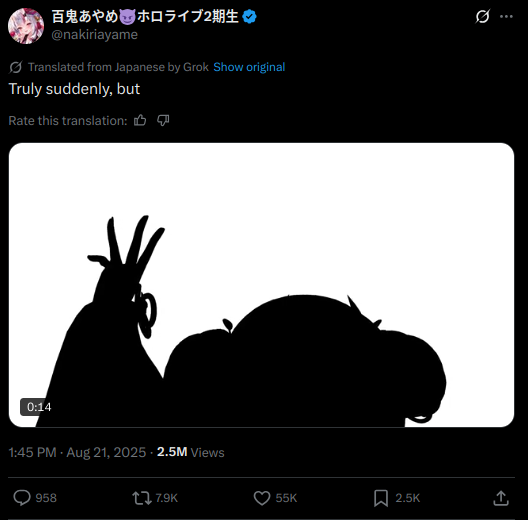528x520 pixels.
Task: Like the post with heart icon
Action: coord(262,498)
